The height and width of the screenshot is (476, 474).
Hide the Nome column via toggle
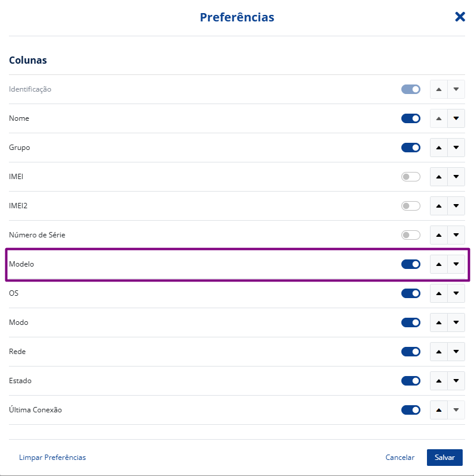[410, 118]
